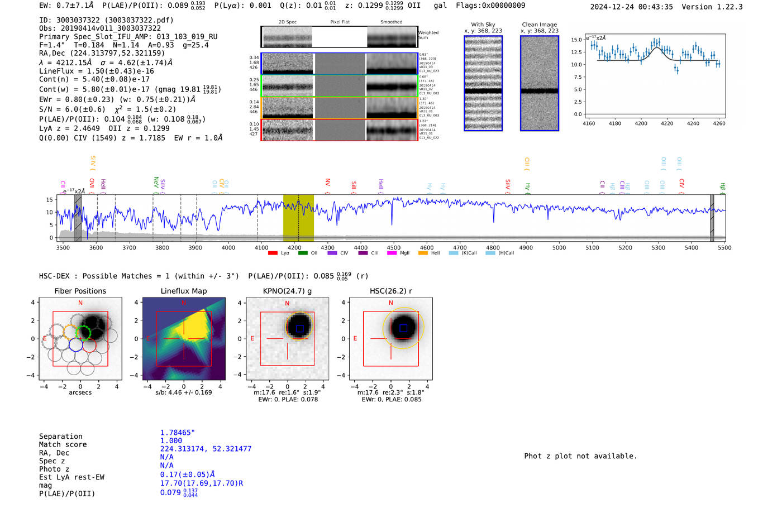The width and height of the screenshot is (782, 532).
Task: Click the red OVI line label above the spectrum
Action: click(x=92, y=183)
